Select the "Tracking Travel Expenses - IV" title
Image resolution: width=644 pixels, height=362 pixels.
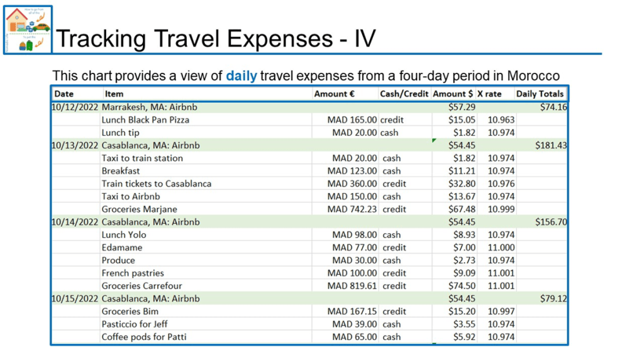point(216,39)
